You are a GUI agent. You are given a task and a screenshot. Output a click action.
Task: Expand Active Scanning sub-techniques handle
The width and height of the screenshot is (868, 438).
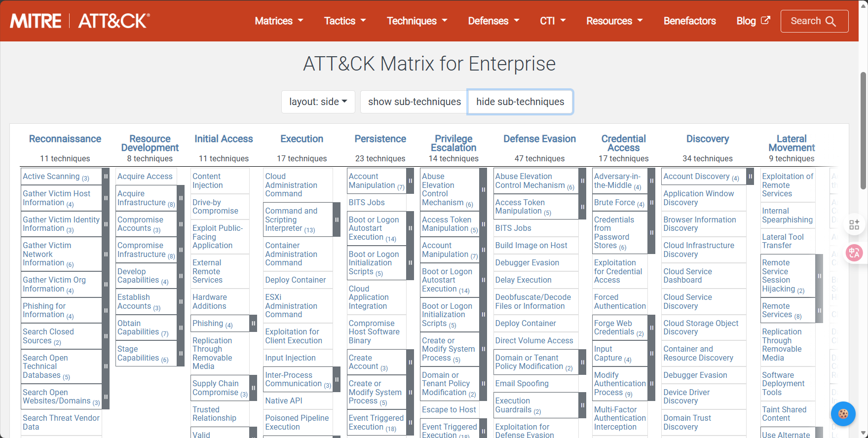point(106,177)
